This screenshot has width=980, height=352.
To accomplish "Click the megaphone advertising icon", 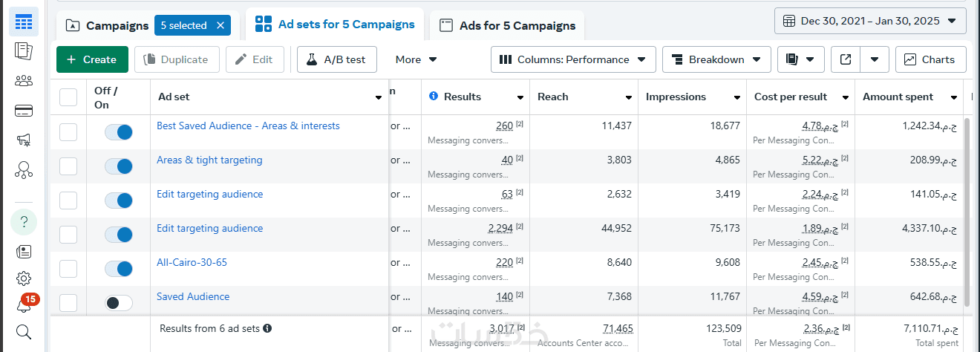I will (24, 140).
